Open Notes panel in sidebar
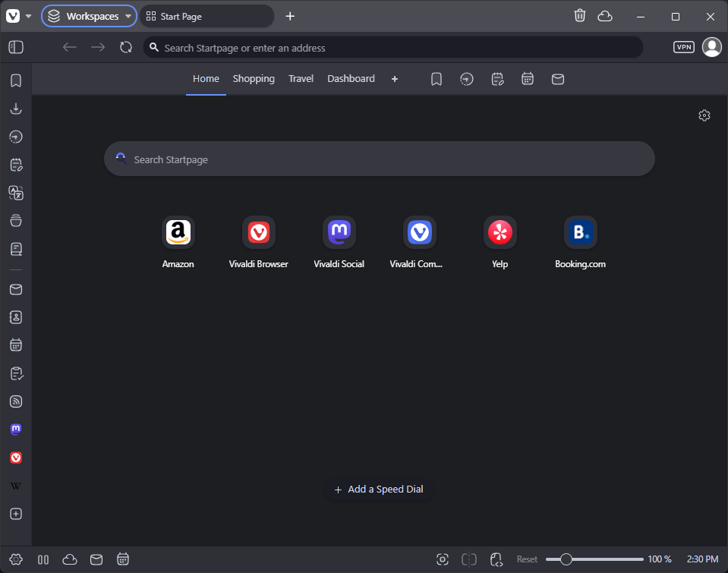 tap(16, 165)
